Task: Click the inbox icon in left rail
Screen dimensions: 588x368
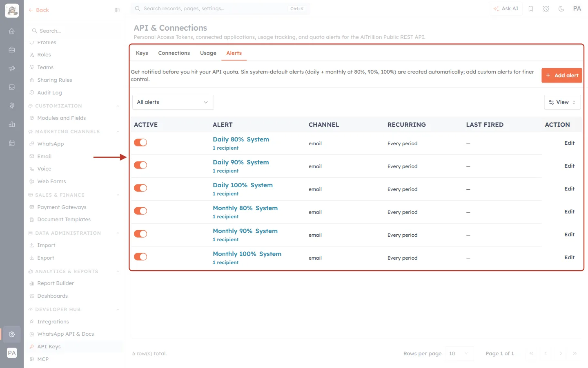Action: click(12, 87)
